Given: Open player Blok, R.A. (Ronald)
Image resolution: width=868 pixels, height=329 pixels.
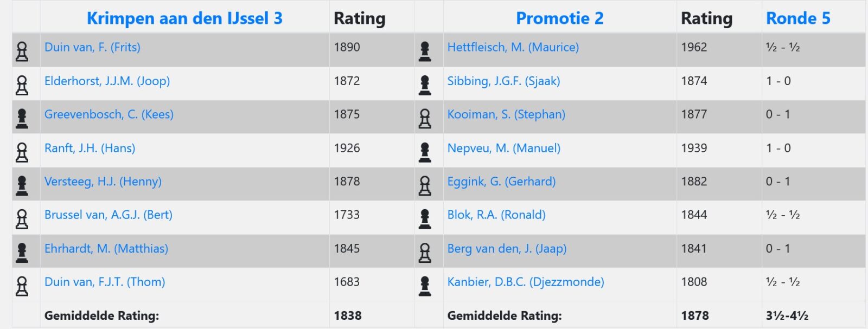Looking at the screenshot, I should click(x=496, y=215).
